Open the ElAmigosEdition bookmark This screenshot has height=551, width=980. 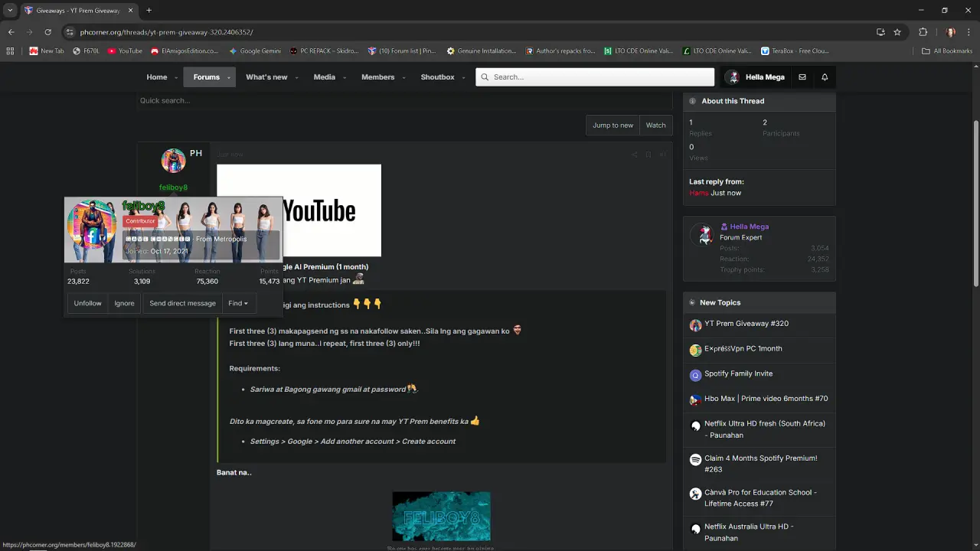tap(185, 51)
